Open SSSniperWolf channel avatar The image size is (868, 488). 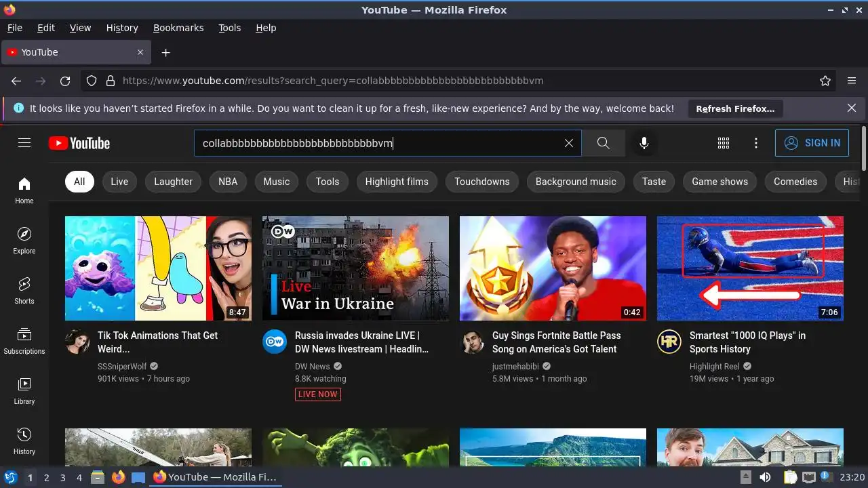click(x=77, y=342)
